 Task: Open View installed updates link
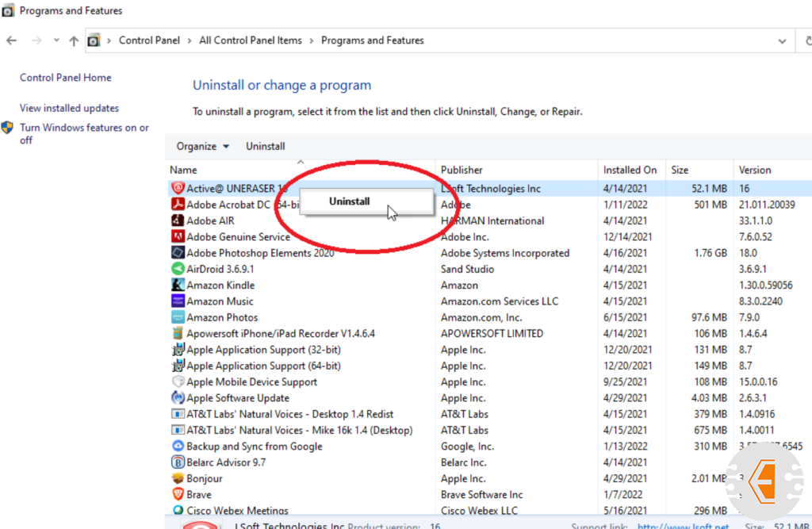click(x=69, y=108)
